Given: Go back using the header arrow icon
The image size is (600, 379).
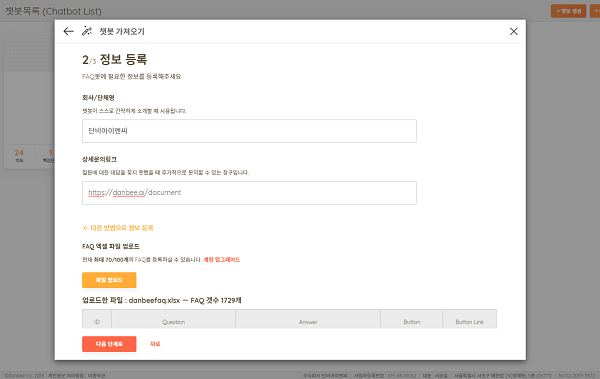Looking at the screenshot, I should pyautogui.click(x=68, y=31).
